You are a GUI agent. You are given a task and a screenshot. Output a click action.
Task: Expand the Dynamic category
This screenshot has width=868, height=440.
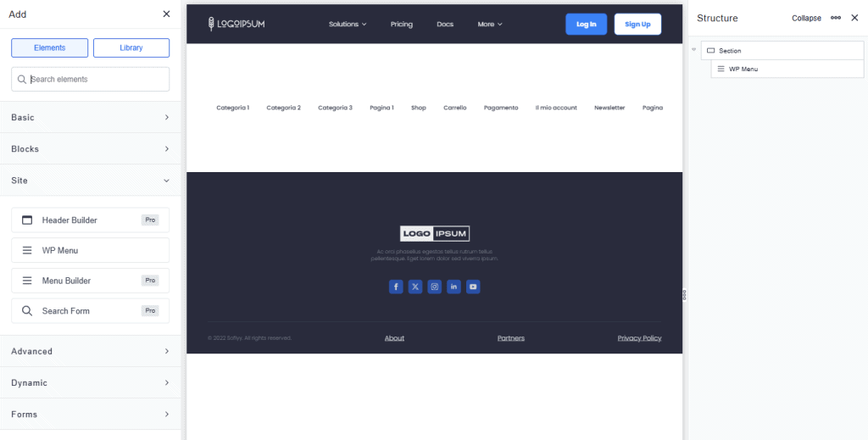point(90,382)
